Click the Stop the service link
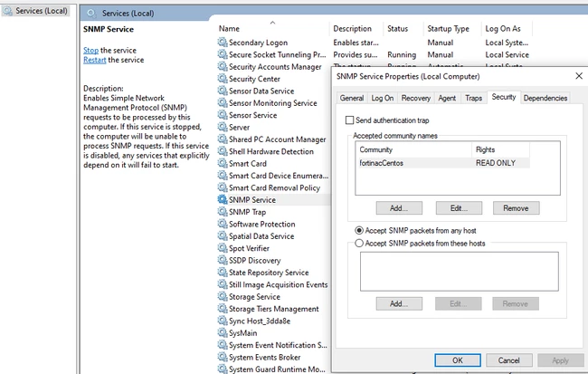Viewport: 588px width, 374px height. (90, 51)
